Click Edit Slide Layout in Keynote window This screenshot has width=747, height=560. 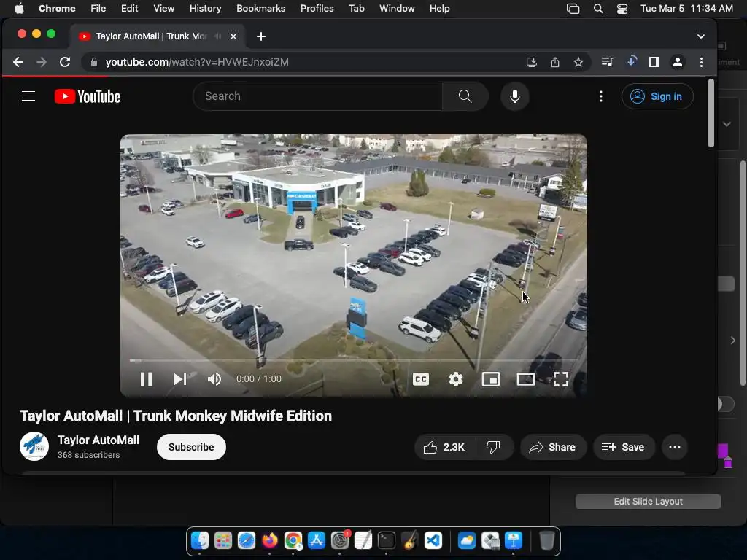648,502
